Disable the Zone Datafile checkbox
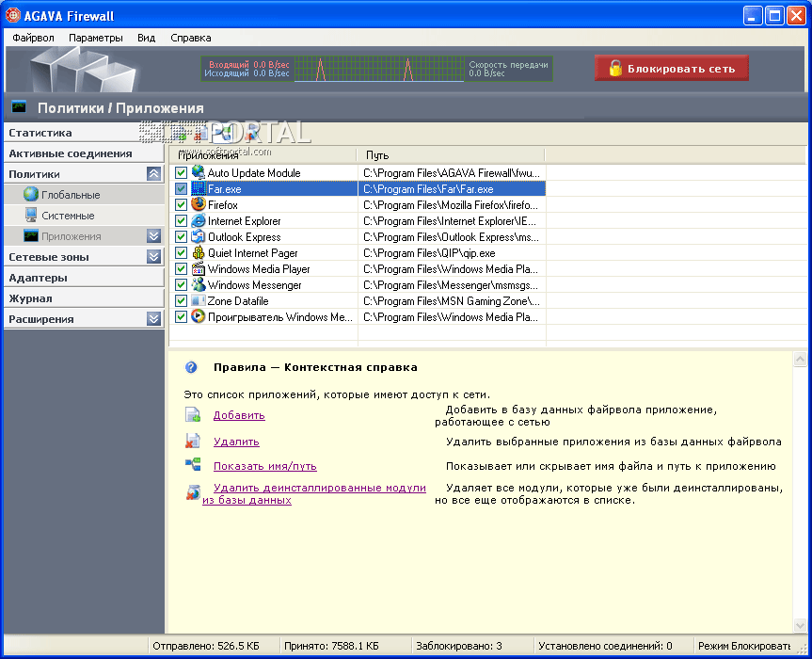Image resolution: width=812 pixels, height=659 pixels. pyautogui.click(x=182, y=300)
